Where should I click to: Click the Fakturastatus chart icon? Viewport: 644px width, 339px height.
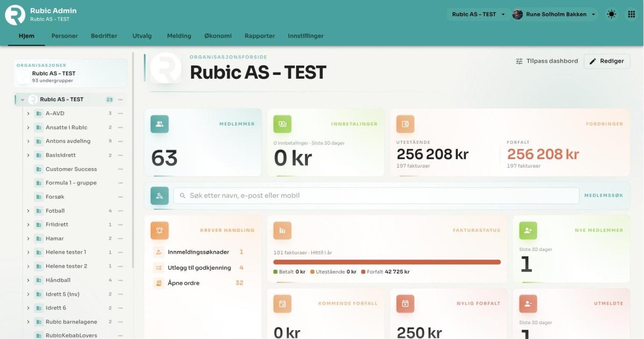(282, 230)
